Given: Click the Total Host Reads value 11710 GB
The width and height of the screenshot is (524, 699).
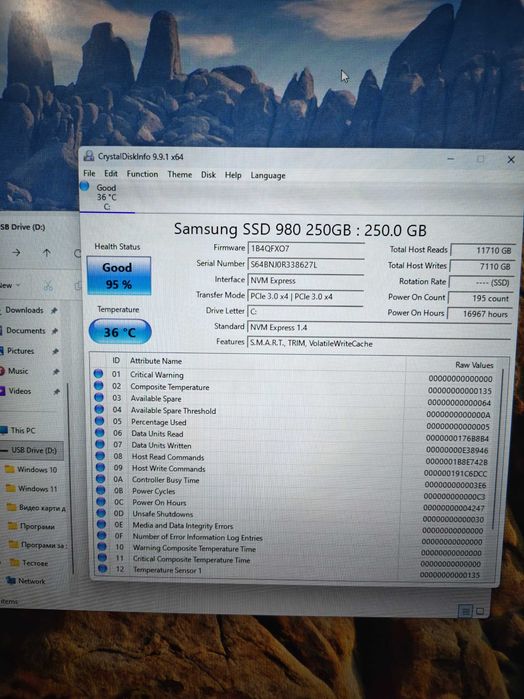Looking at the screenshot, I should (483, 251).
